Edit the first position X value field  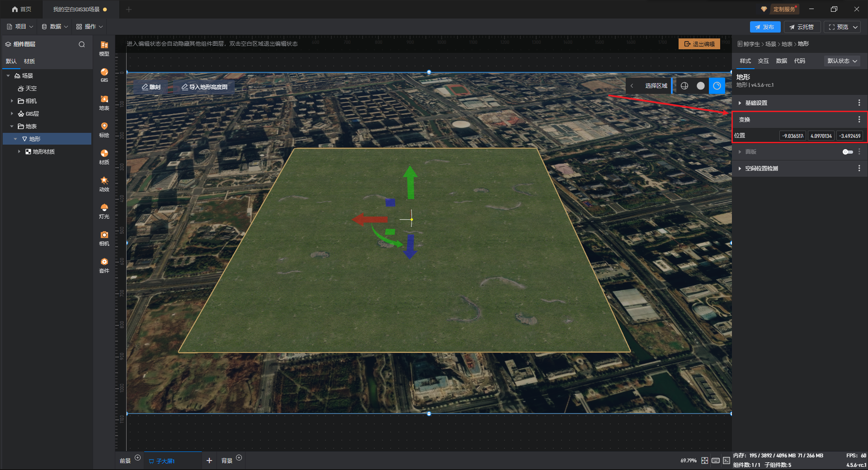[x=793, y=136]
